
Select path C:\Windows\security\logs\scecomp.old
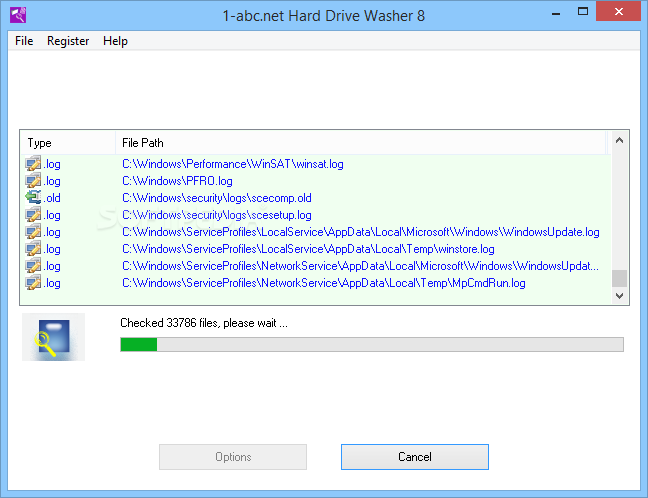[217, 198]
